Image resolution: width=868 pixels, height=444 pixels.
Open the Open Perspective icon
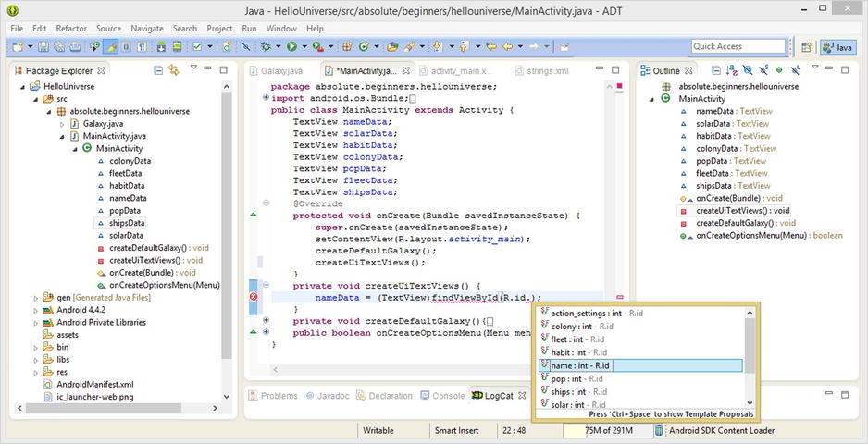(x=807, y=47)
